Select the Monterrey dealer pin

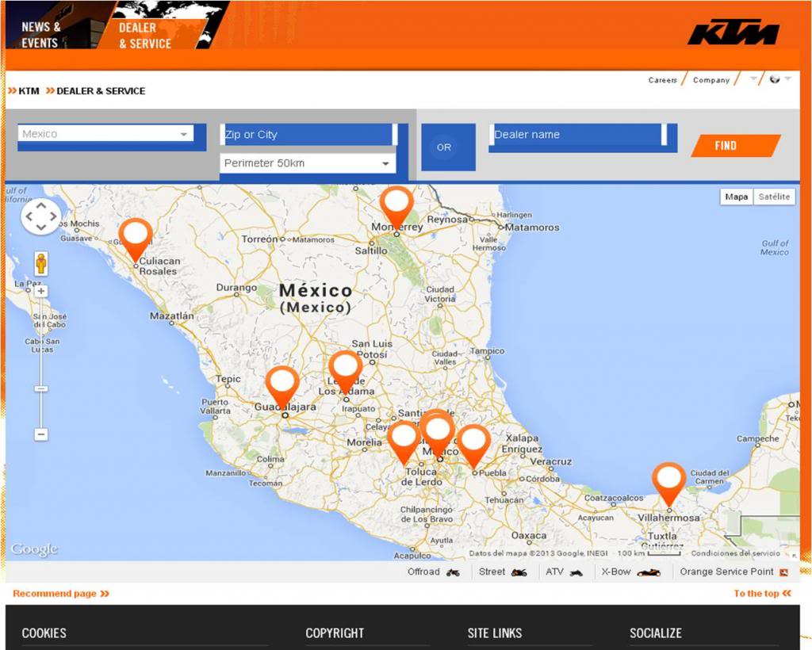(x=396, y=208)
